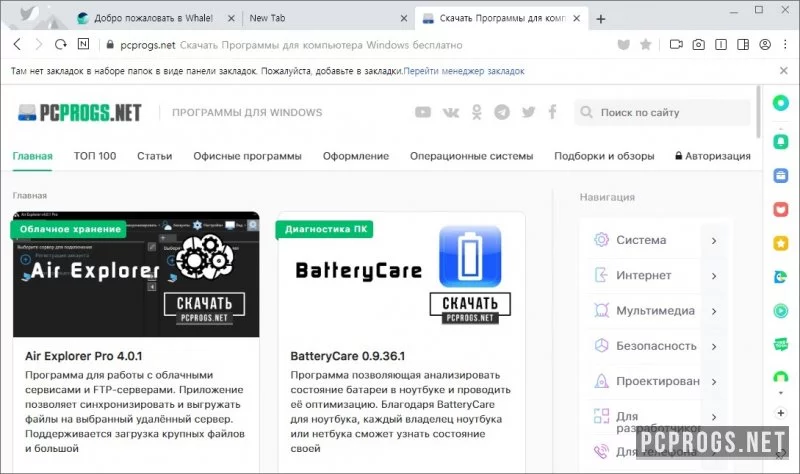This screenshot has width=800, height=474.
Task: Open the green bell notifications sidebar icon
Action: tap(781, 140)
